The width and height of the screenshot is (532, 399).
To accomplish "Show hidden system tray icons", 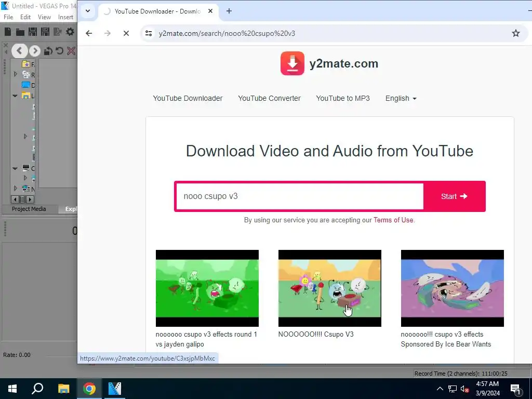I will (x=440, y=389).
